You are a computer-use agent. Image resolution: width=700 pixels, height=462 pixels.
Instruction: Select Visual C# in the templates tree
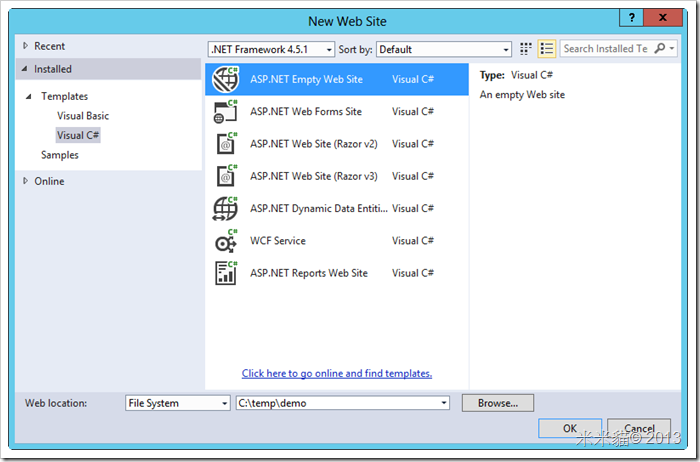pos(78,135)
